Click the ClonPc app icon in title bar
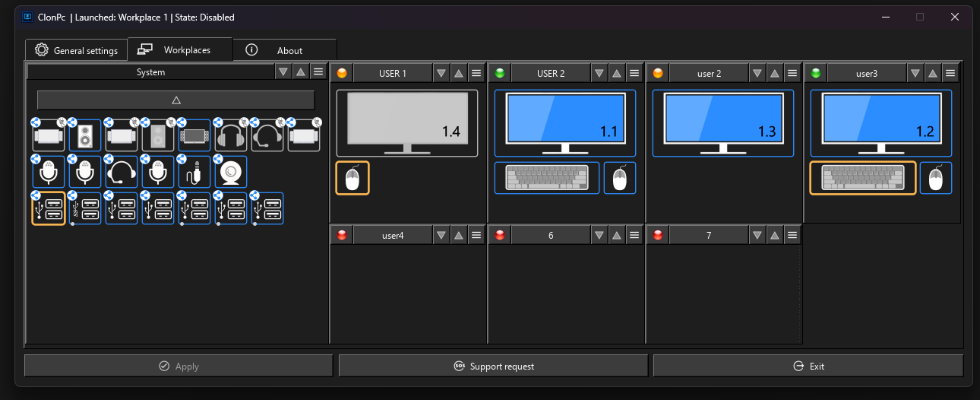The image size is (980, 400). pos(27,17)
